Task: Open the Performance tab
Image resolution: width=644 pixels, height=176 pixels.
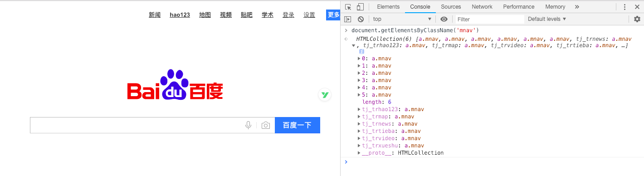Action: coord(519,7)
